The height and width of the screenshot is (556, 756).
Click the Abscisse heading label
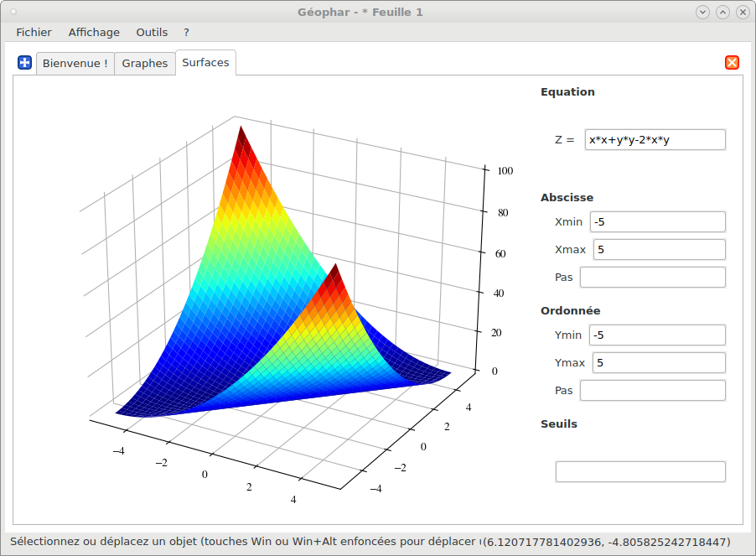tap(567, 198)
